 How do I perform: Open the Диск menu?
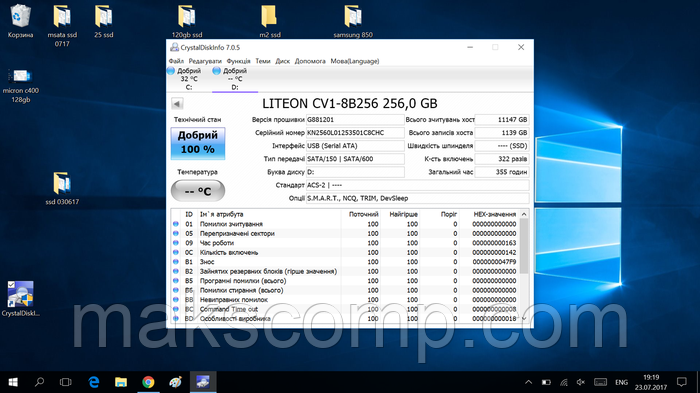pyautogui.click(x=283, y=61)
